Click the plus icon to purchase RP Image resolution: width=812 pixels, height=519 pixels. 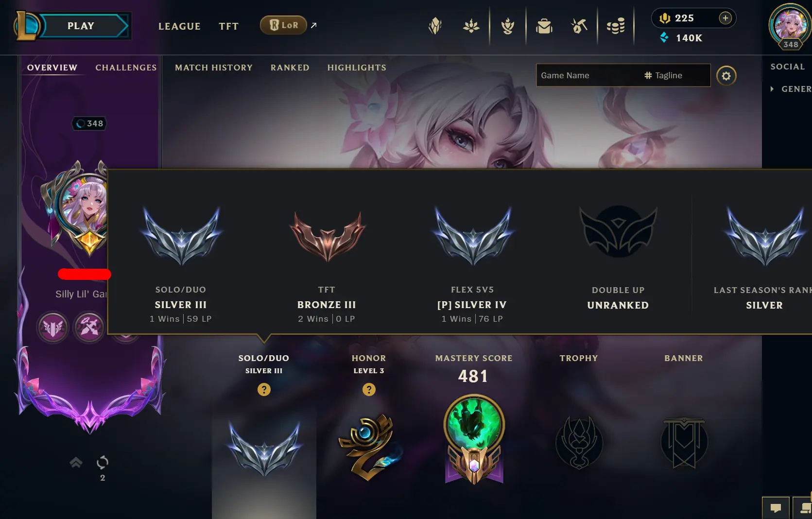tap(725, 18)
